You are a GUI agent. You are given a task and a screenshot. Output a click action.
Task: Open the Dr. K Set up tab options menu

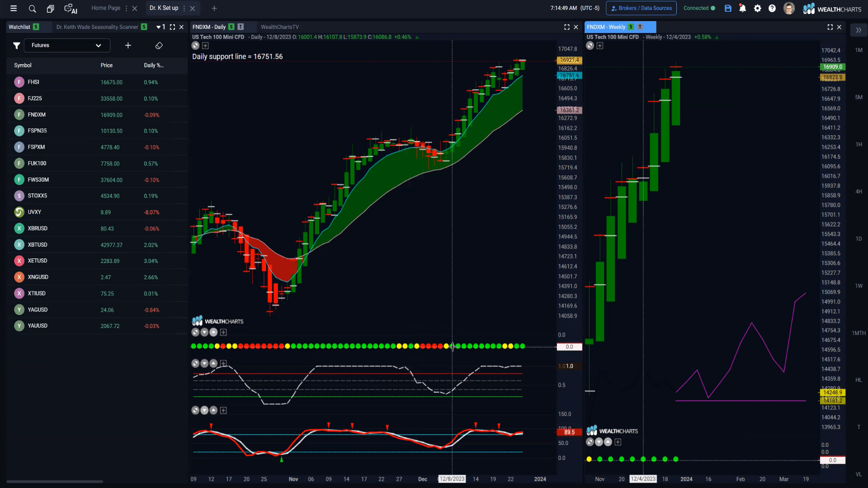184,8
